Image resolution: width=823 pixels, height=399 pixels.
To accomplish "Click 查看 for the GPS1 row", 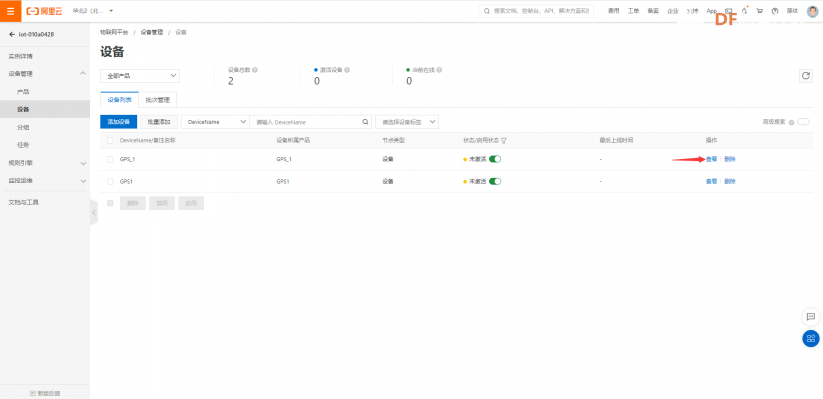I will coord(711,181).
